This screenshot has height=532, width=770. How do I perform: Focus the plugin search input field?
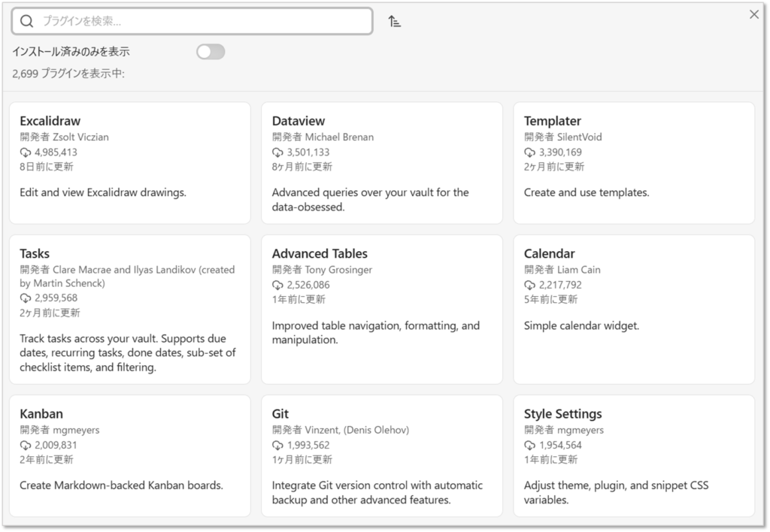203,21
